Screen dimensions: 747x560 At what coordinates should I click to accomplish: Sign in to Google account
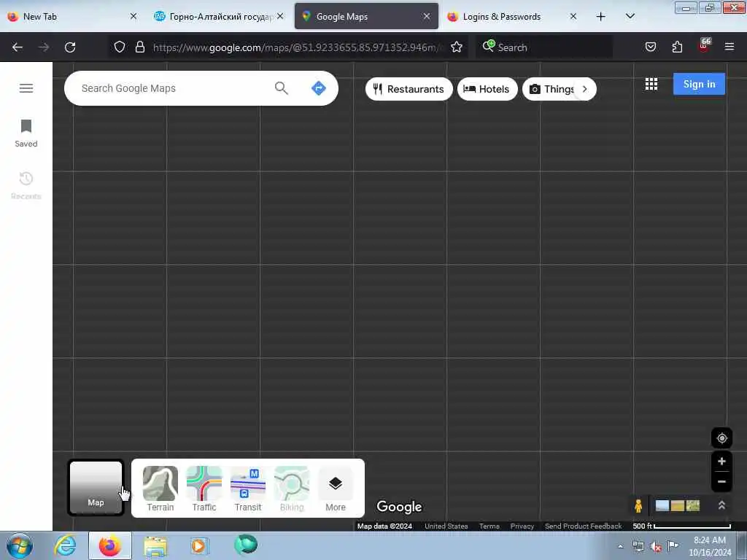pos(699,84)
